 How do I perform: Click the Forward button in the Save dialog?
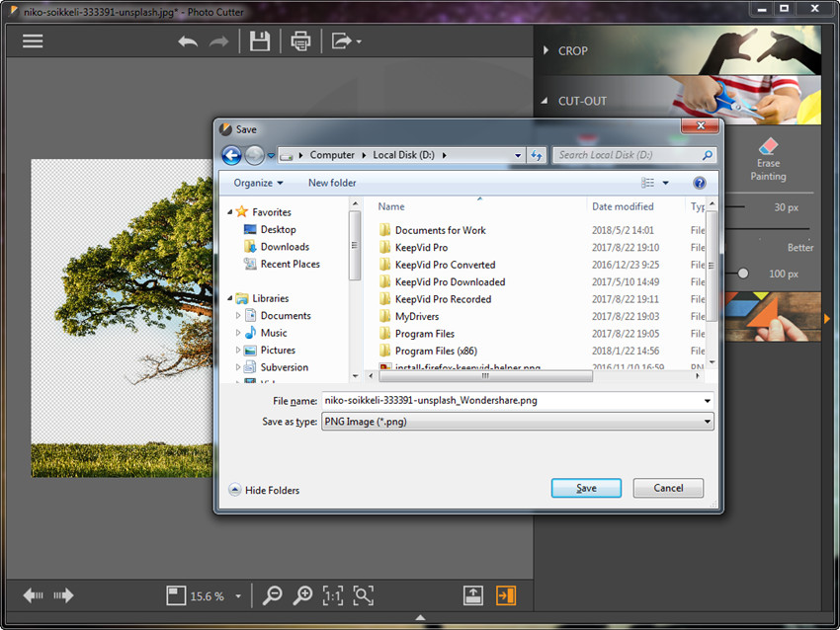pos(254,155)
